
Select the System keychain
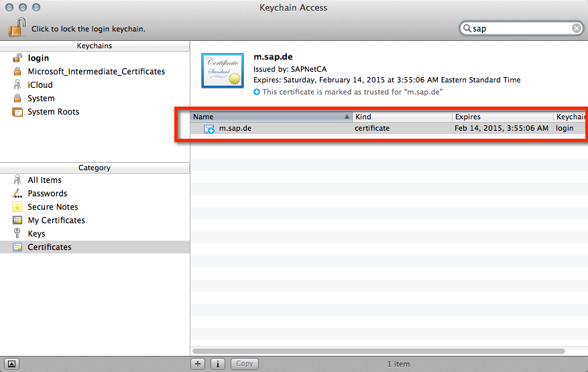point(41,99)
